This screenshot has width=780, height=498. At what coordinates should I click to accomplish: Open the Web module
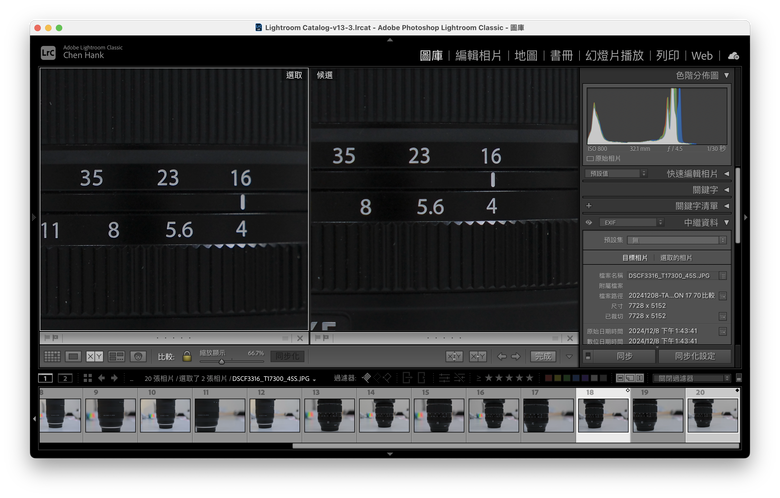pos(702,56)
